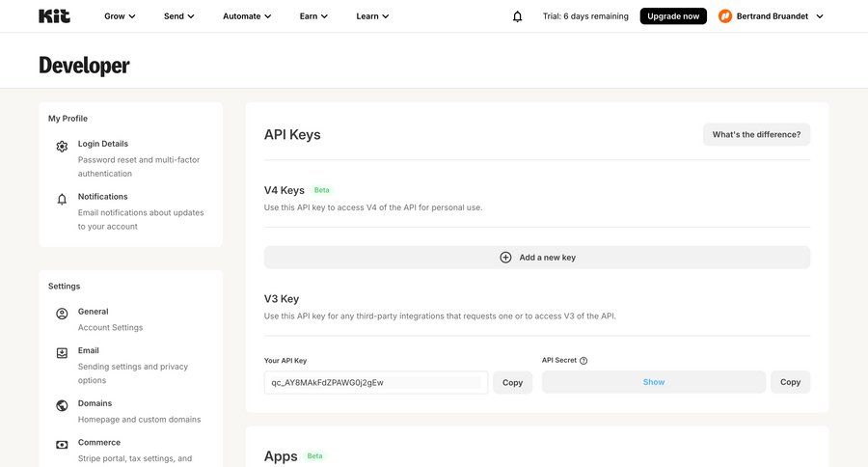The image size is (868, 467).
Task: Click 'Password reset and multi-factor authentication' text
Action: point(139,166)
